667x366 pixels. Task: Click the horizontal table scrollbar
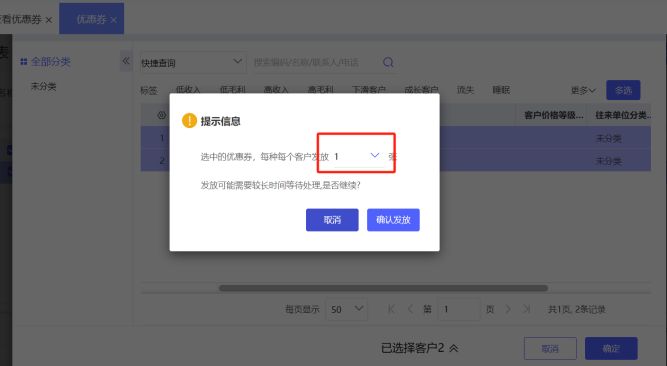383,288
